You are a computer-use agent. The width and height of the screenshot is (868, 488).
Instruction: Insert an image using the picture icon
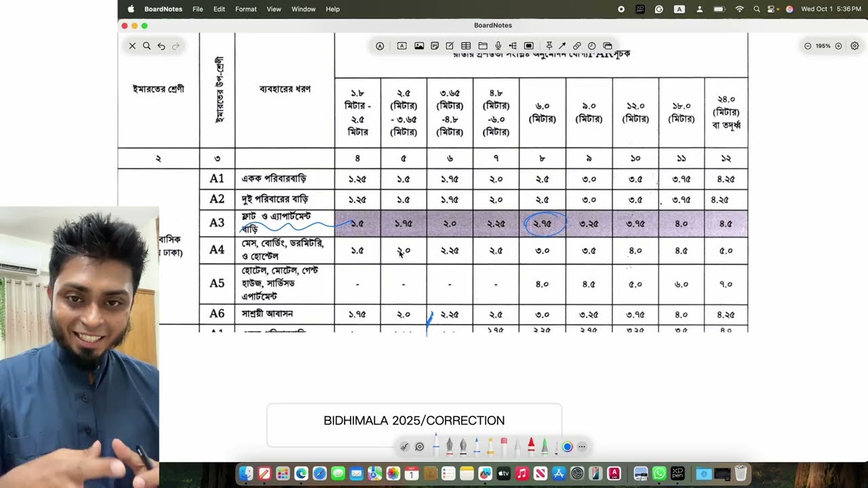pyautogui.click(x=419, y=46)
